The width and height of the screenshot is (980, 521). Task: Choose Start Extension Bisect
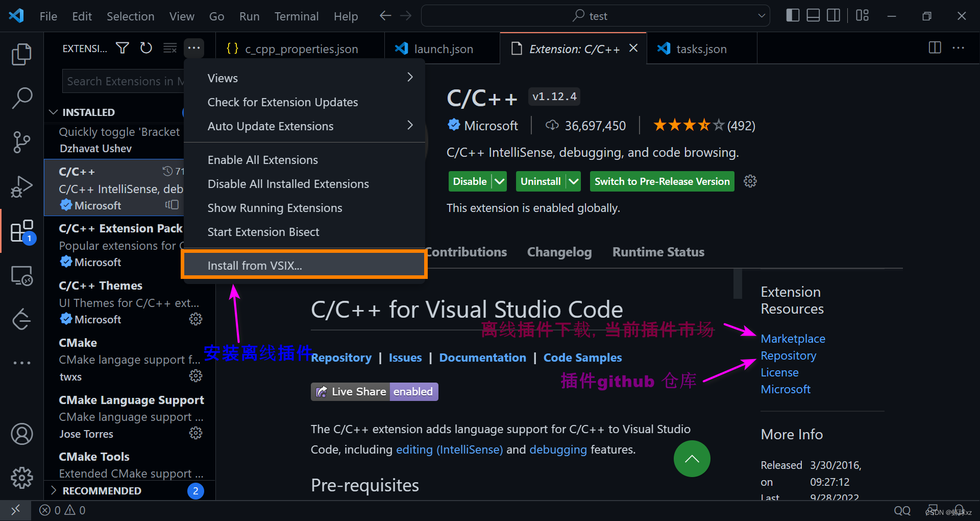[304, 232]
